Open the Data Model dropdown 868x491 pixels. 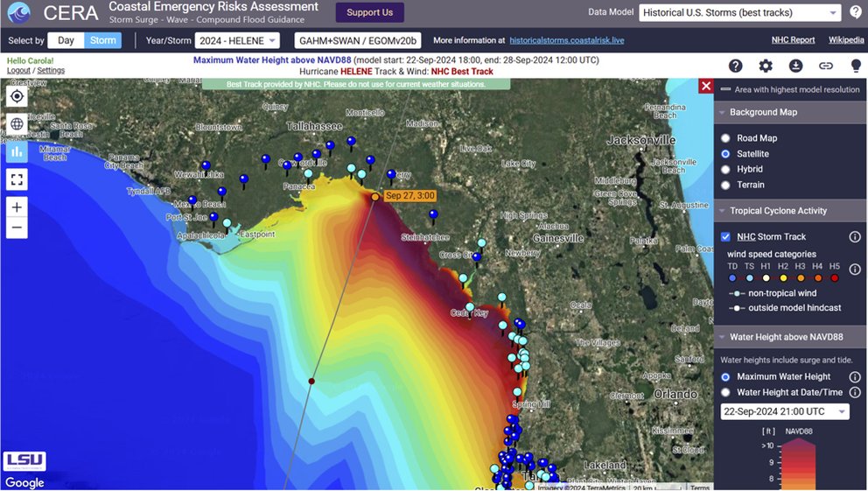(740, 13)
